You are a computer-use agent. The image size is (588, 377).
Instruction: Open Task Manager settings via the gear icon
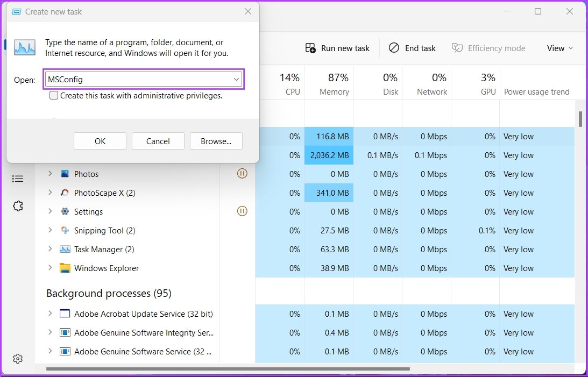[18, 359]
